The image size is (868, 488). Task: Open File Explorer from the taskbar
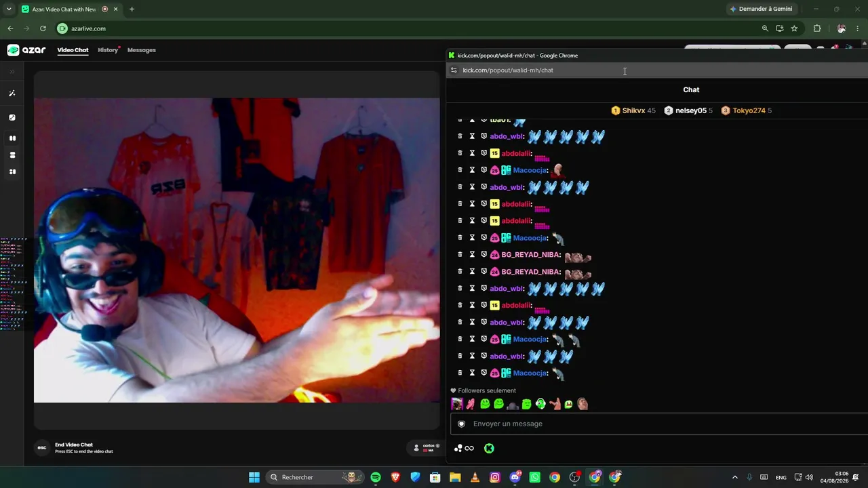(x=455, y=477)
